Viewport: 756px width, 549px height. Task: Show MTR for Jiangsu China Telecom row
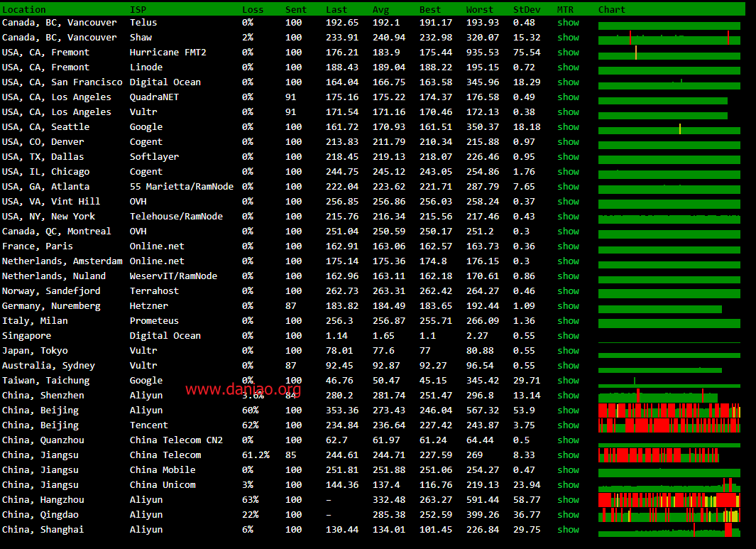tap(568, 455)
